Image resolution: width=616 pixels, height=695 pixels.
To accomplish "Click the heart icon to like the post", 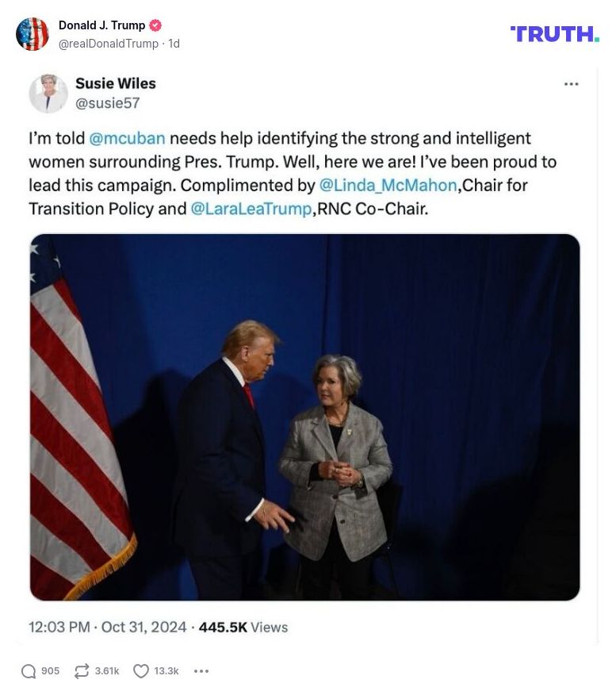I will click(x=141, y=670).
